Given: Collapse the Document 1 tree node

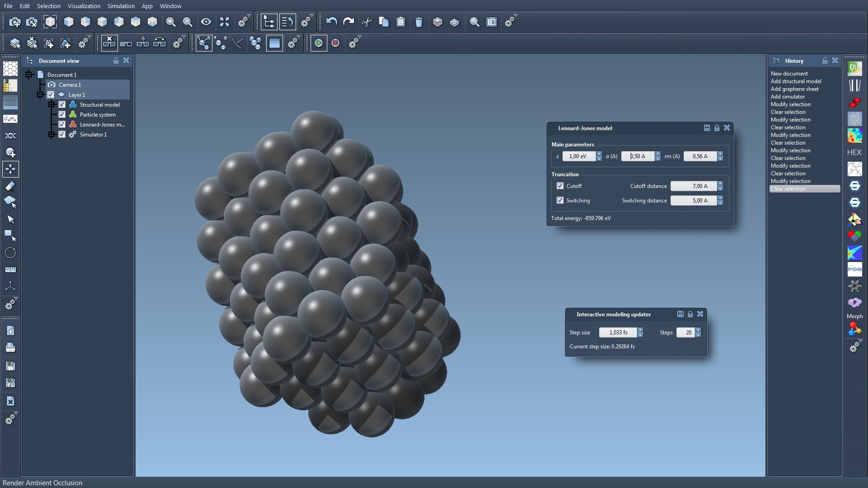Looking at the screenshot, I should (x=29, y=75).
